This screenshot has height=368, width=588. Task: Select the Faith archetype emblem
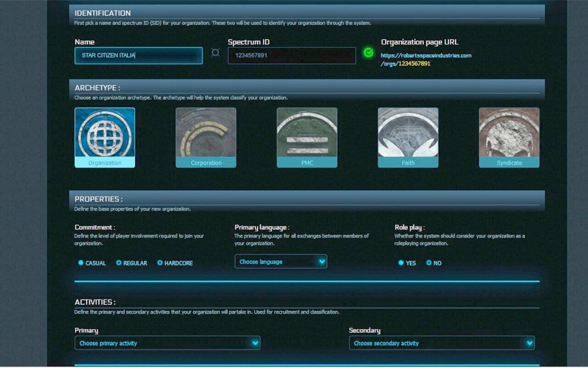point(408,132)
